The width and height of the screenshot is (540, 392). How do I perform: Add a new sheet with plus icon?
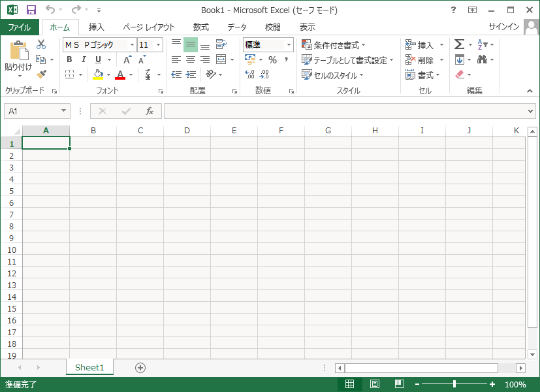(140, 368)
